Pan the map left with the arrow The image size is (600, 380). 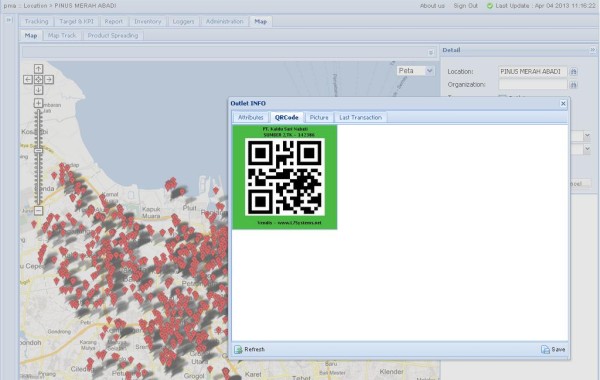(x=28, y=80)
